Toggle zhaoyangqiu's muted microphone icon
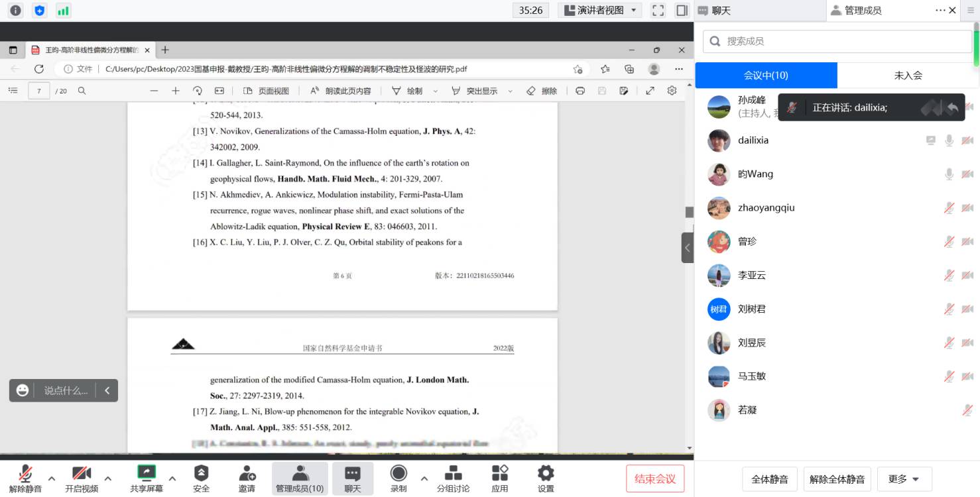Screen dimensions: 980x497 pyautogui.click(x=949, y=207)
